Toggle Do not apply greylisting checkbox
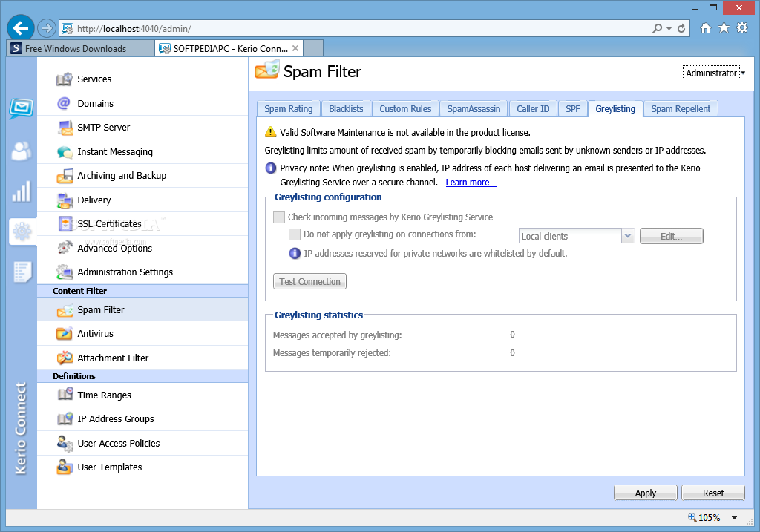 coord(294,234)
